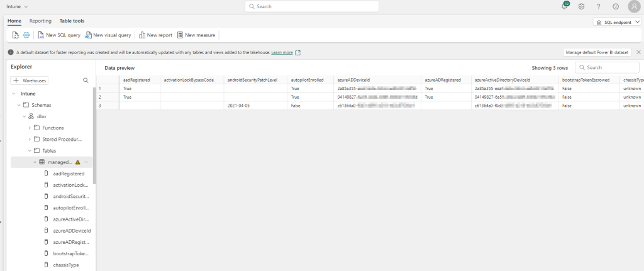Follow the Learn more link in the banner
Screen dimensions: 644x271
point(282,53)
